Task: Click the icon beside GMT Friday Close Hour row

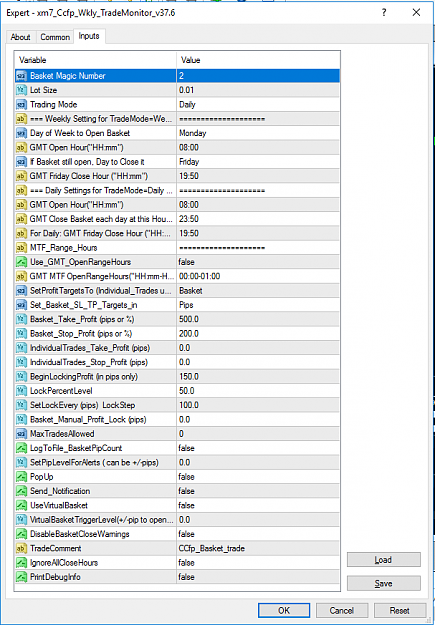Action: pyautogui.click(x=21, y=176)
